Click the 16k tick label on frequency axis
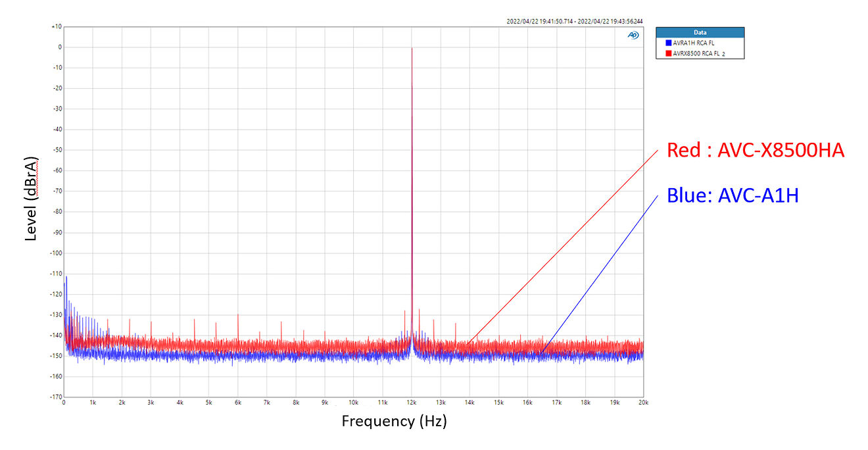Image resolution: width=868 pixels, height=450 pixels. point(527,402)
